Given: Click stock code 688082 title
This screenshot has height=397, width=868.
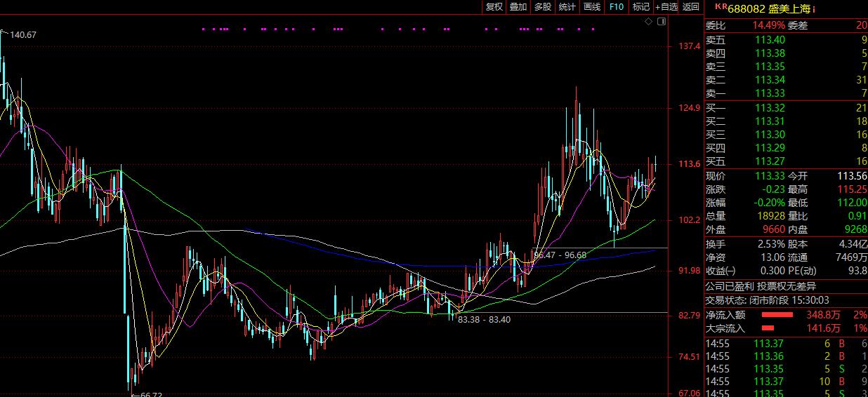Looking at the screenshot, I should pos(746,8).
